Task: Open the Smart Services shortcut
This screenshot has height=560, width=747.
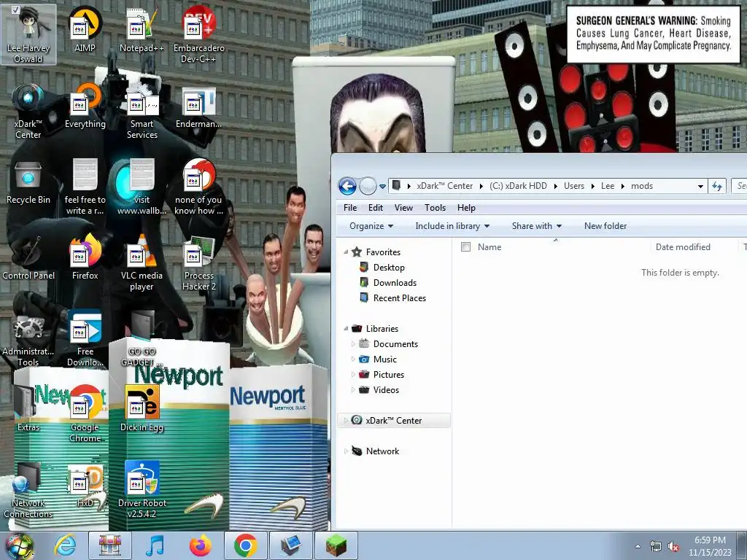Action: click(x=142, y=111)
